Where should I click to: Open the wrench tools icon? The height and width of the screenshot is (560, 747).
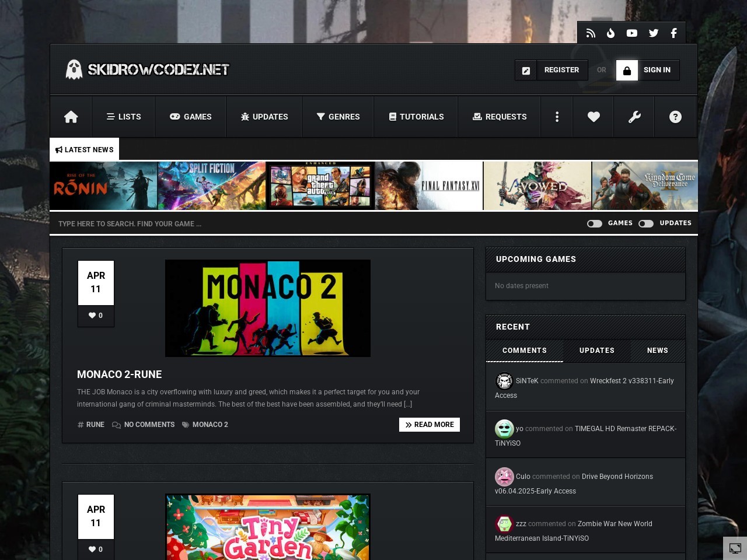(634, 117)
